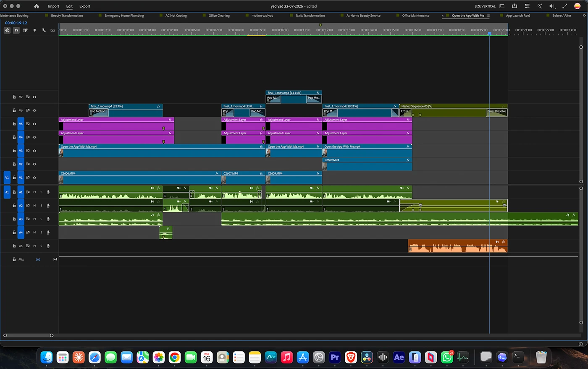The height and width of the screenshot is (369, 588).
Task: Toggle Linked Selection icon
Action: point(25,30)
